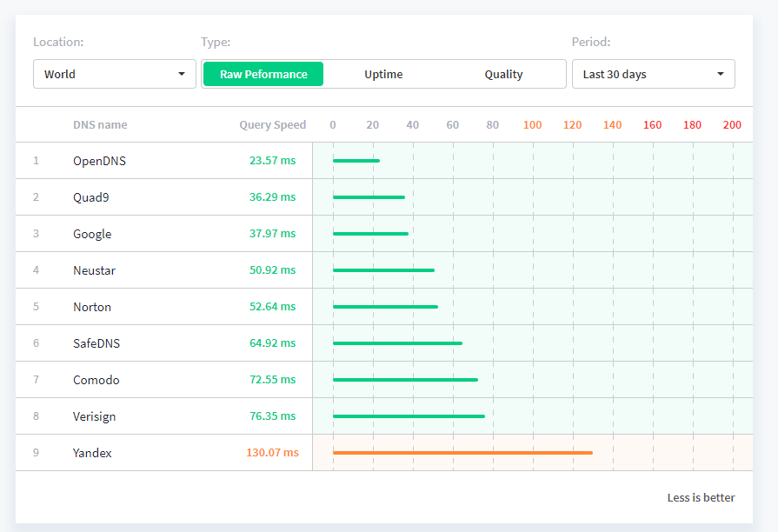Click the 37.97 ms value
This screenshot has width=778, height=532.
(x=272, y=233)
